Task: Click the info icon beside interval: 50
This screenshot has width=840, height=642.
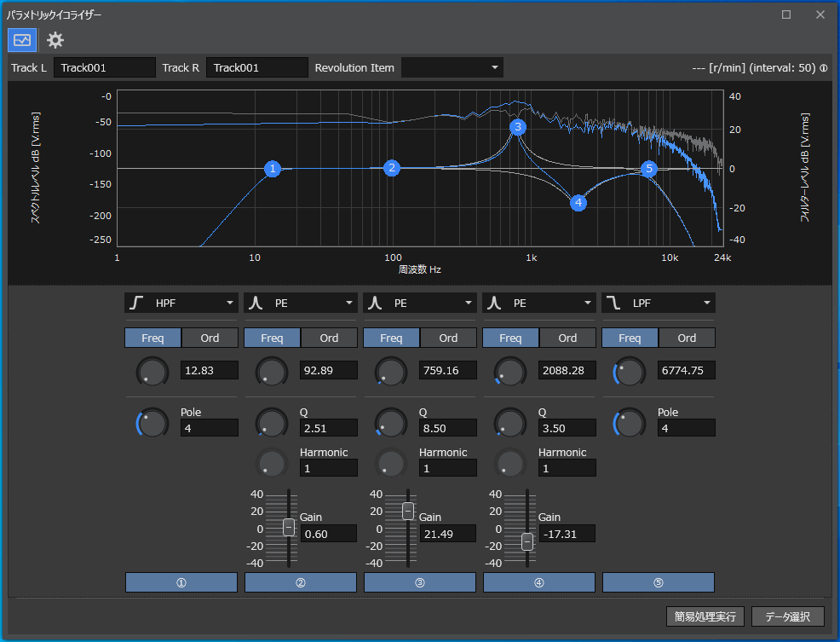Action: [x=824, y=68]
